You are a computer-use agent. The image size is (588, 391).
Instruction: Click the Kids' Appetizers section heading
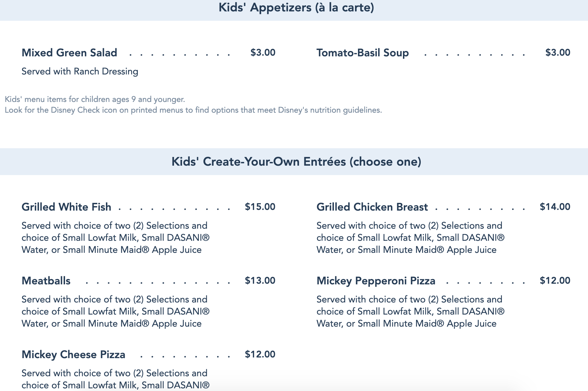(x=296, y=7)
